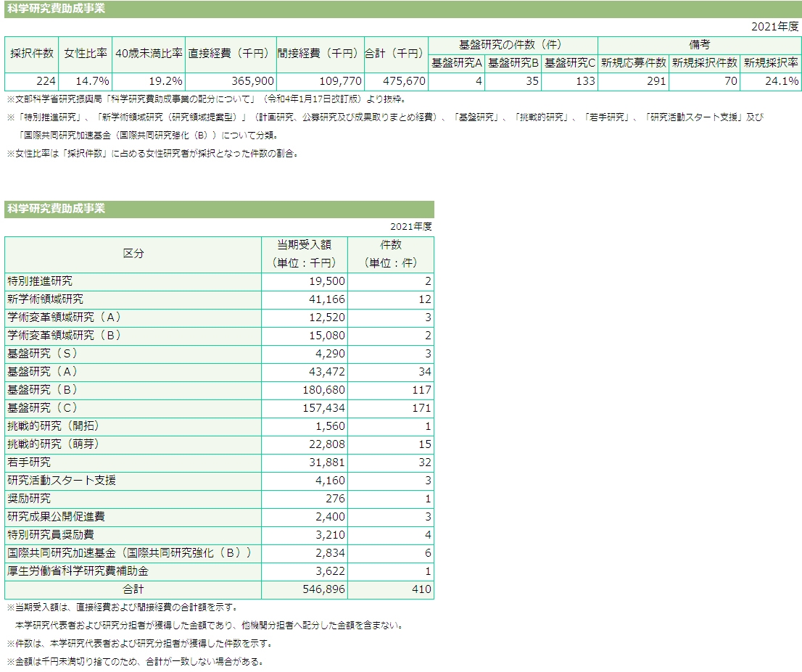
Task: Click the footnote starting ※文部科学省研究振興局
Action: pos(206,99)
